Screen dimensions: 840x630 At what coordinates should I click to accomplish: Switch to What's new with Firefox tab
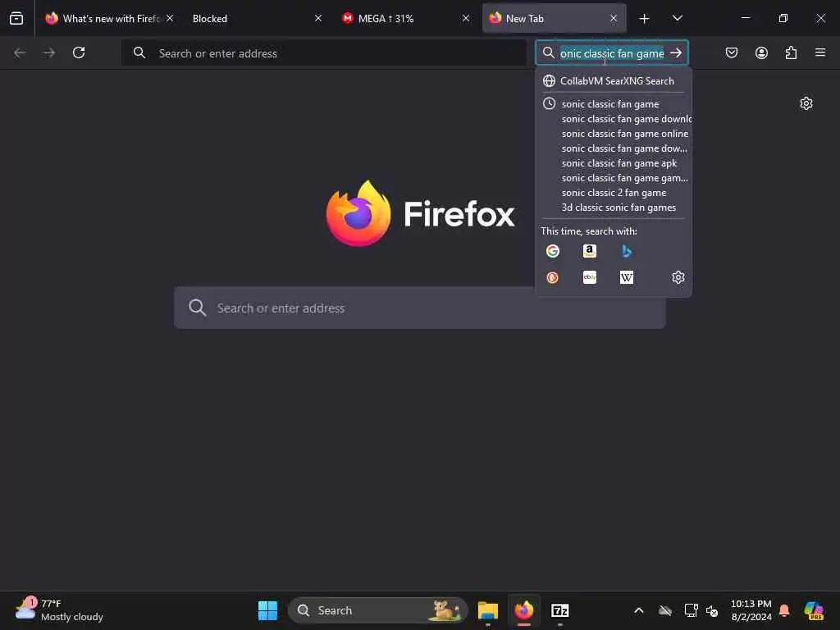point(111,19)
